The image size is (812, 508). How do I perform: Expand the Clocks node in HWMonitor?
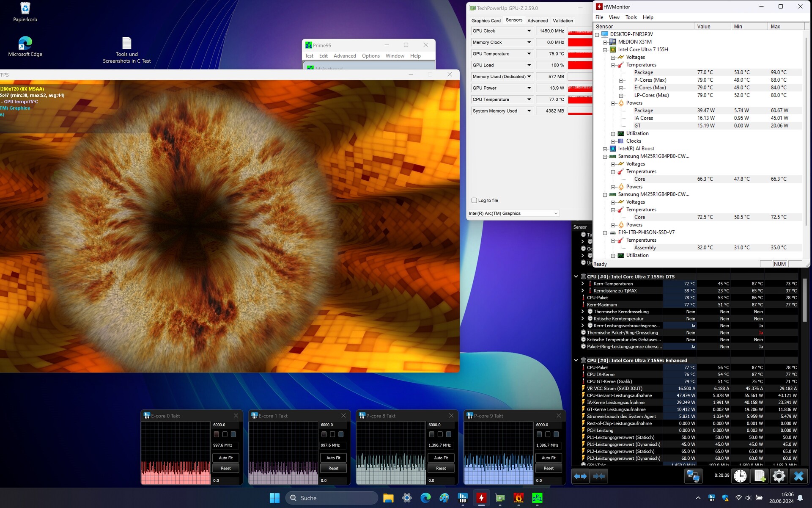(x=613, y=141)
